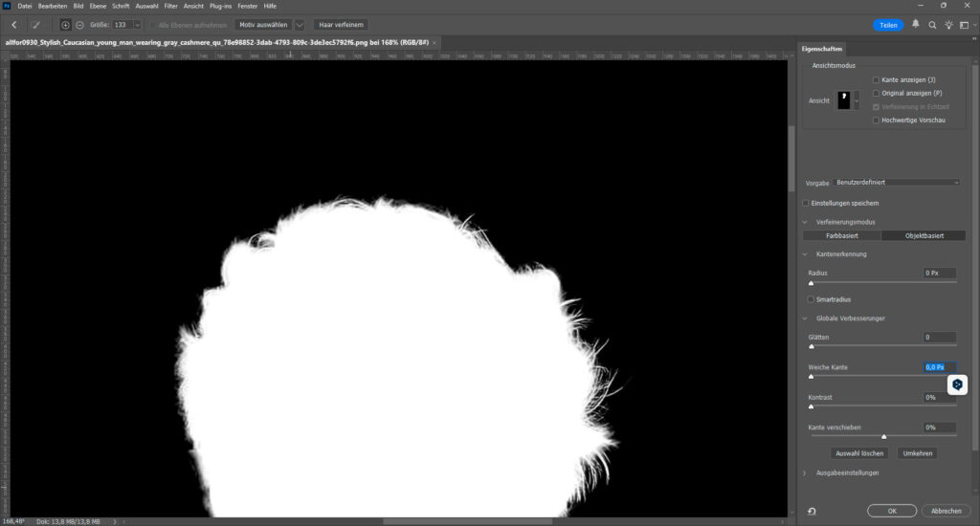The height and width of the screenshot is (526, 980).
Task: Click the zoom percentage in status bar
Action: point(13,521)
